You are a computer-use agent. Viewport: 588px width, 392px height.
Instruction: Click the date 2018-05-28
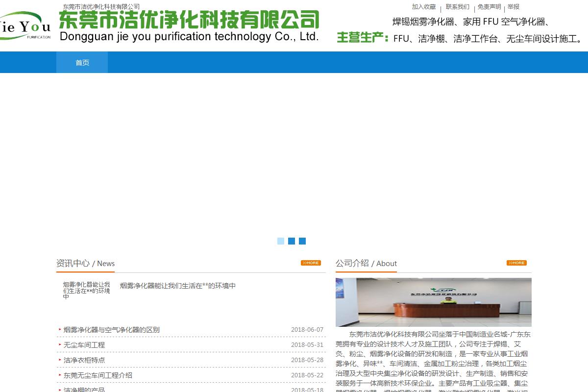point(307,360)
